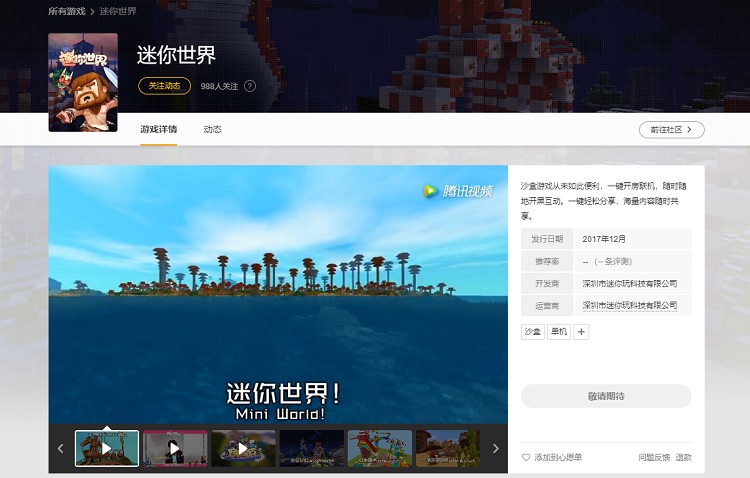750x478 pixels.
Task: Show previous thumbnails with left arrow
Action: click(60, 448)
